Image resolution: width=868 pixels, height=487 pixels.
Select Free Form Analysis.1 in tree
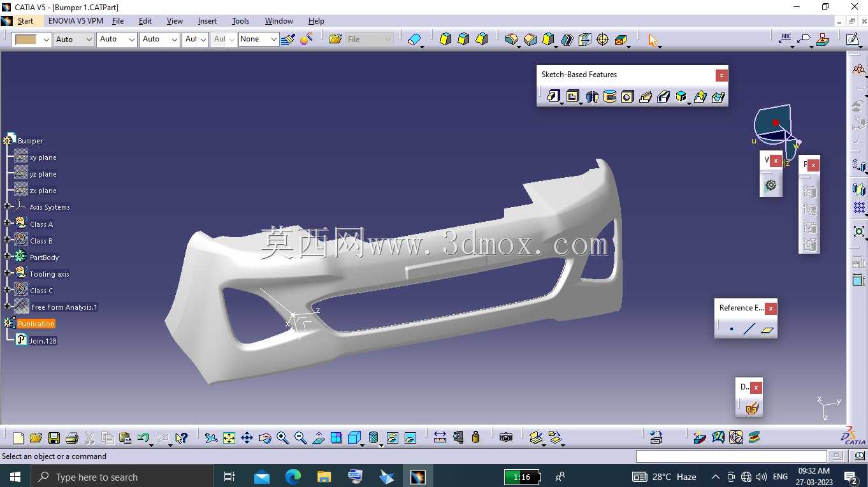click(x=64, y=307)
